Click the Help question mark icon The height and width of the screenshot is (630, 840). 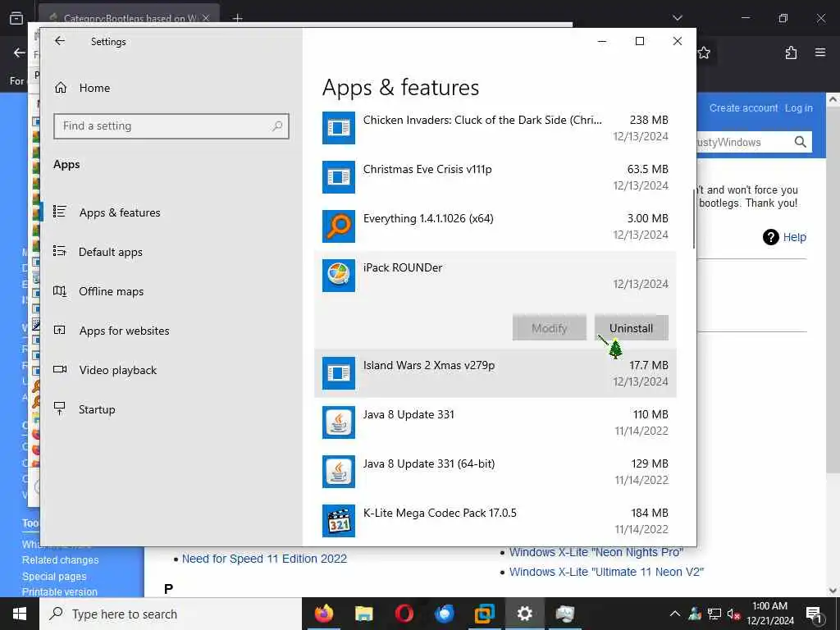(x=770, y=237)
